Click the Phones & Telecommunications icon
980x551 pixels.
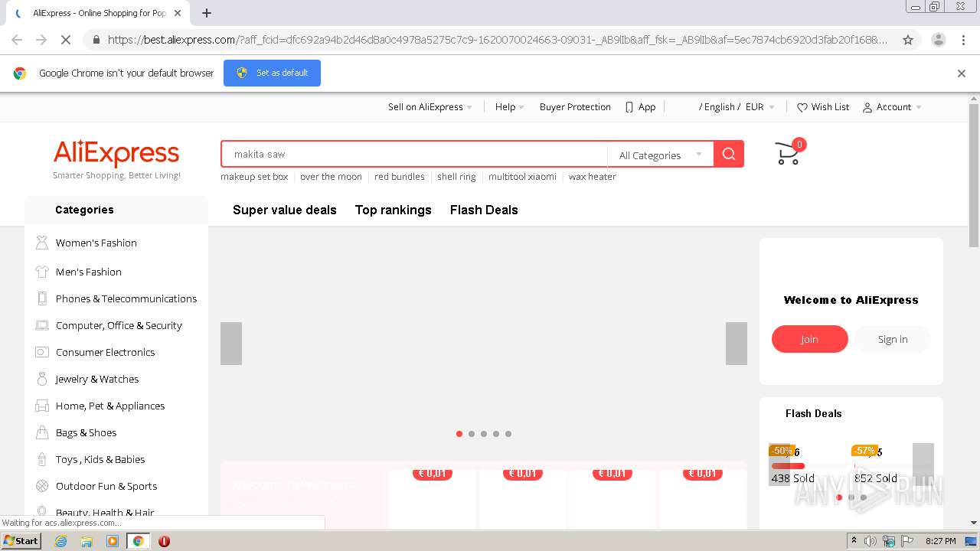click(x=42, y=298)
